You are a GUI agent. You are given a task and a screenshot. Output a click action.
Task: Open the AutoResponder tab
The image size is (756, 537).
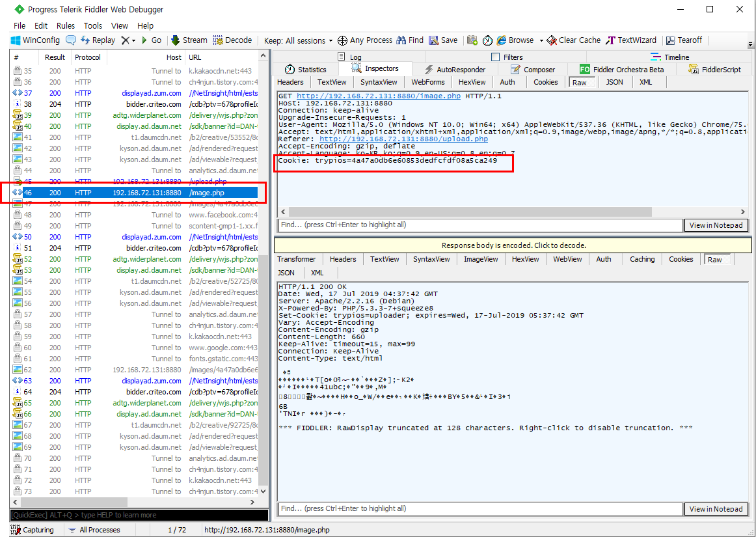click(455, 70)
